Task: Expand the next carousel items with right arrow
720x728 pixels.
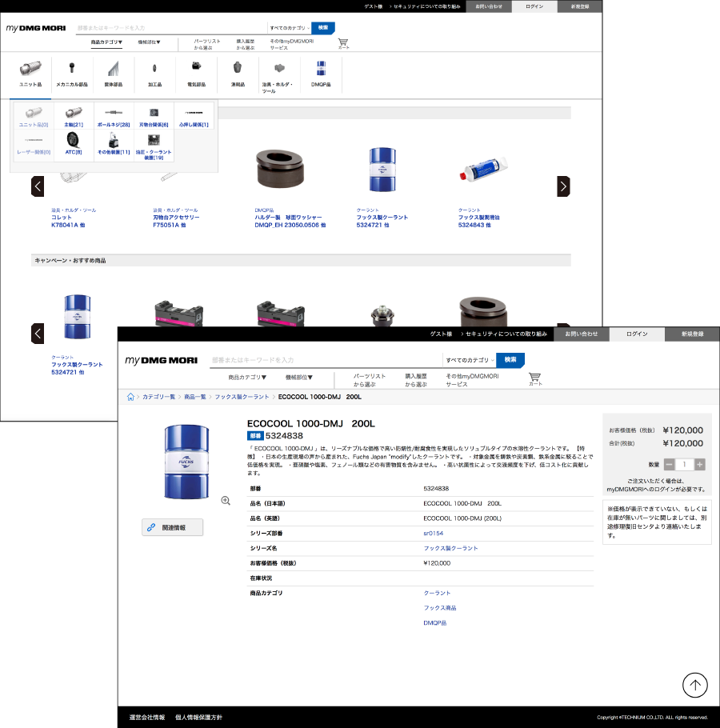Action: (x=563, y=186)
